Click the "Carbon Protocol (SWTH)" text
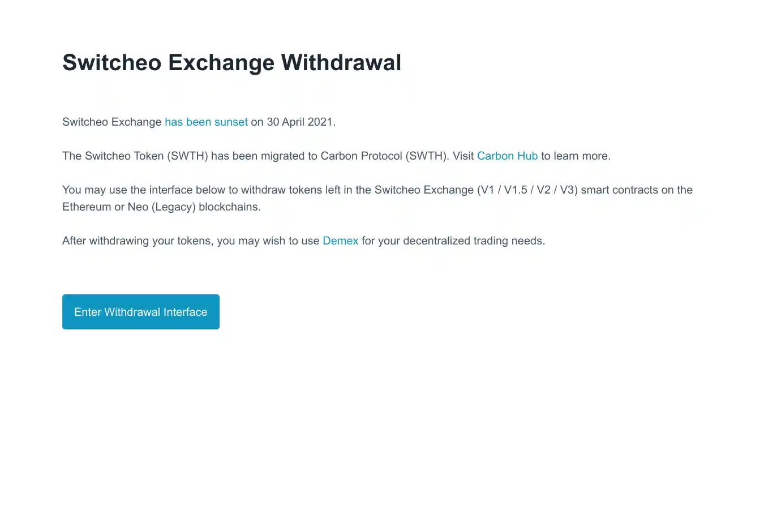This screenshot has width=764, height=532. (383, 156)
